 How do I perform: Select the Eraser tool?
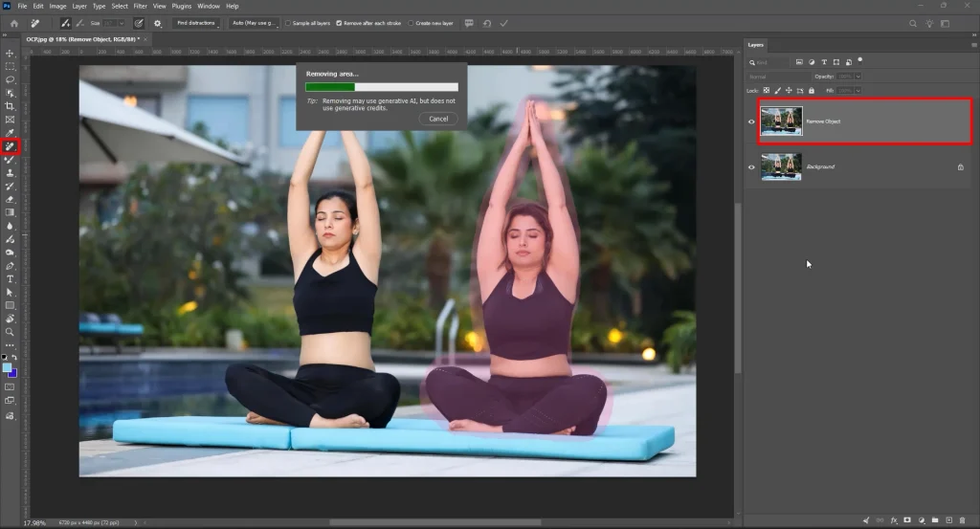[x=10, y=199]
